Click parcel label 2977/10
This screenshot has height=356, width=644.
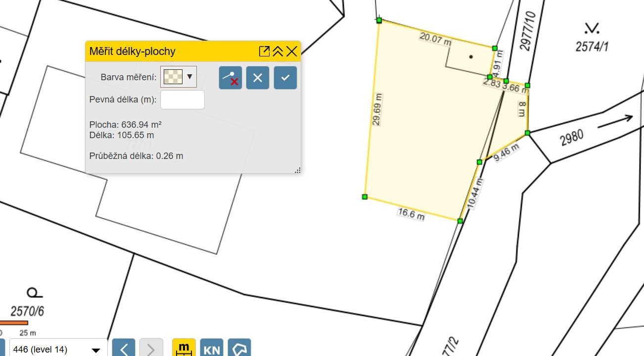click(528, 31)
